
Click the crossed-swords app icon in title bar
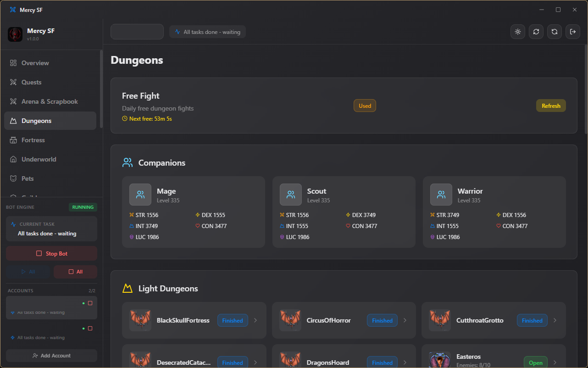(13, 10)
